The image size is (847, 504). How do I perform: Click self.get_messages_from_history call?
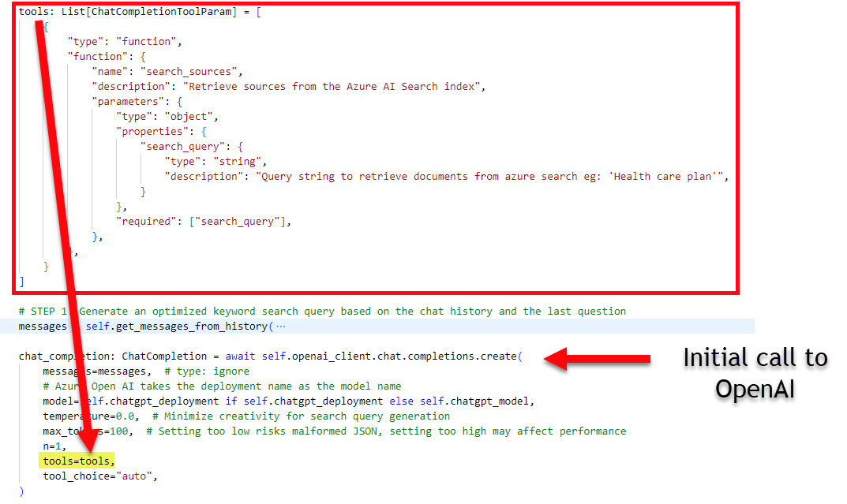tap(179, 327)
